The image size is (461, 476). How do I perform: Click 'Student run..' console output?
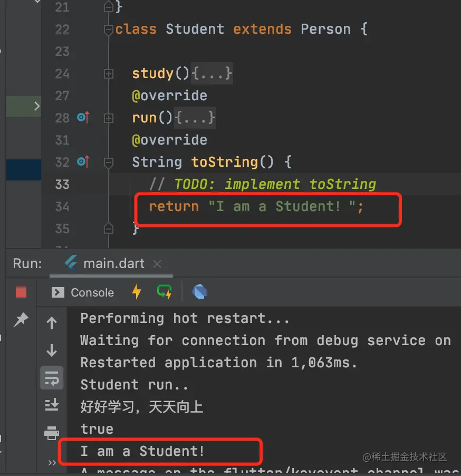click(x=134, y=385)
